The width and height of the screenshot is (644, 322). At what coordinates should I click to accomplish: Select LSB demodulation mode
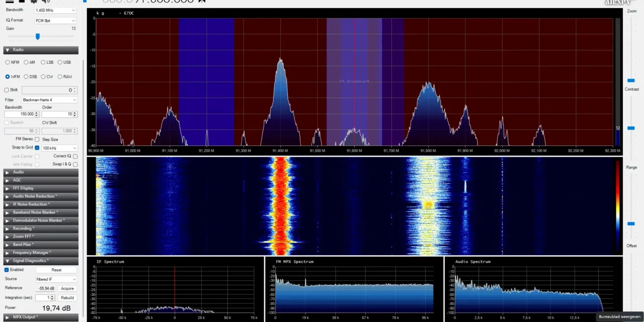43,62
